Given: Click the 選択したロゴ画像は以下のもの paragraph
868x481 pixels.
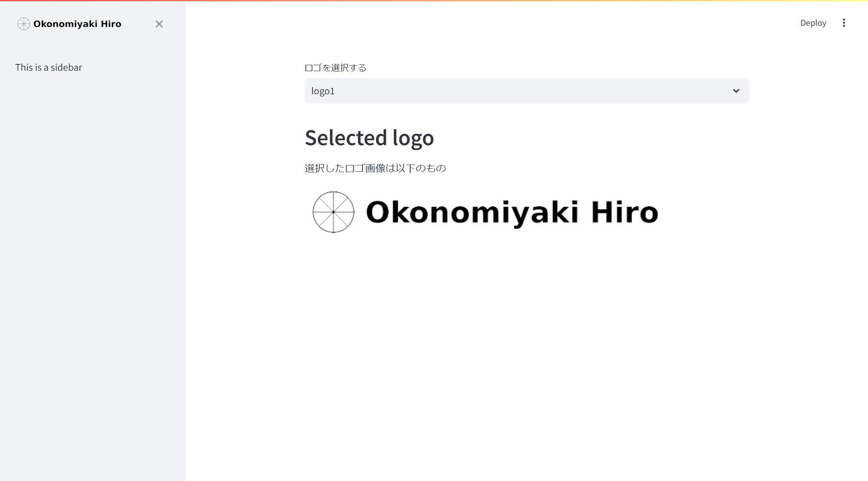Looking at the screenshot, I should [375, 168].
